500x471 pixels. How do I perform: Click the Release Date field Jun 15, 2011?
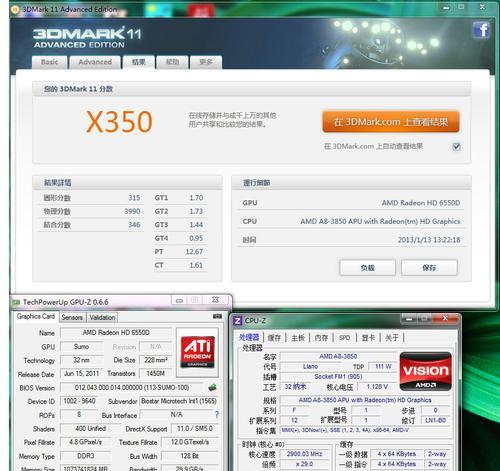click(81, 374)
